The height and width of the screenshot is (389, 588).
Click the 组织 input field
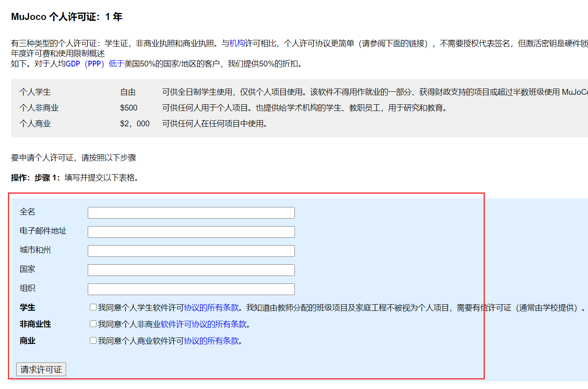[191, 289]
